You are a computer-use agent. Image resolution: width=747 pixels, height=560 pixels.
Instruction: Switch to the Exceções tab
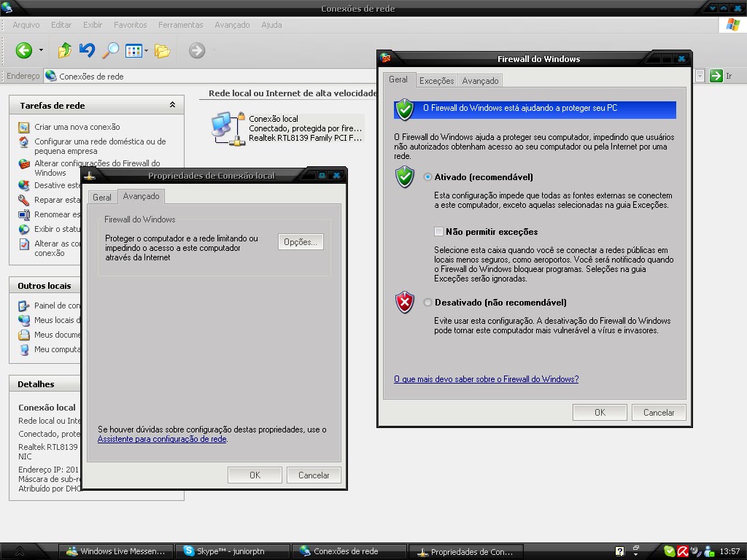[x=436, y=80]
